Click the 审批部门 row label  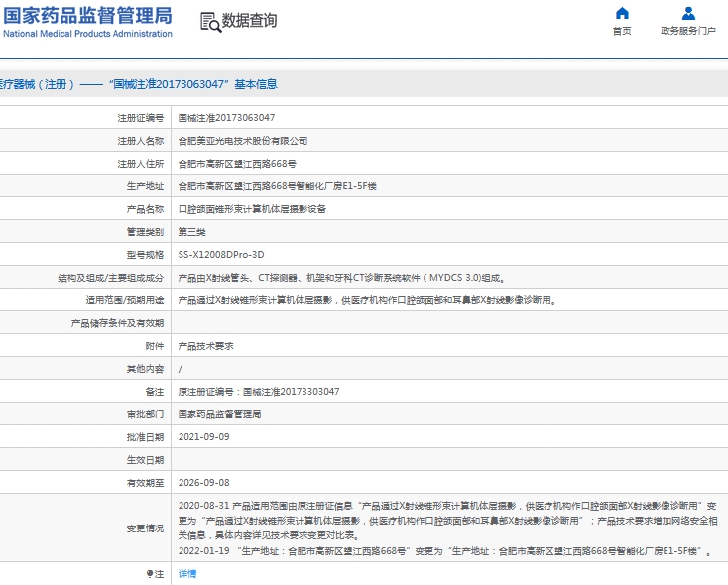pos(145,414)
